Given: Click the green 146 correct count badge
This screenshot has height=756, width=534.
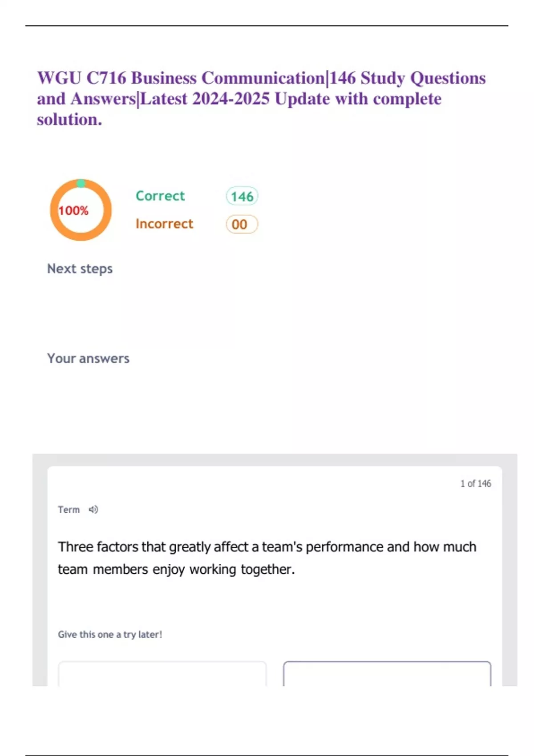Looking at the screenshot, I should (x=242, y=197).
